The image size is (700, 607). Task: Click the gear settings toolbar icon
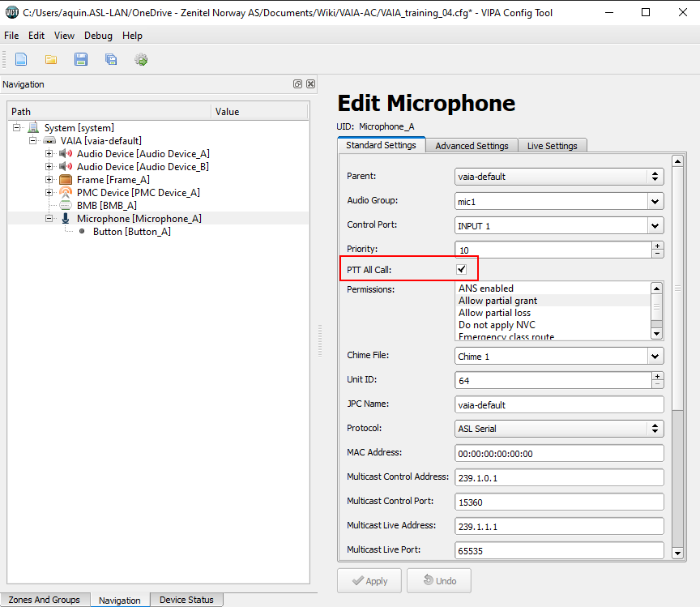point(141,59)
